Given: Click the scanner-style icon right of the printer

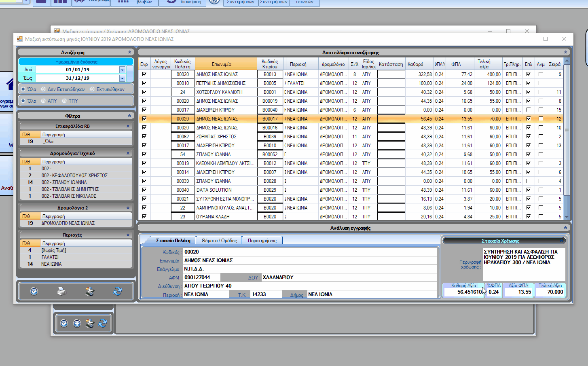Looking at the screenshot, I should coord(89,291).
